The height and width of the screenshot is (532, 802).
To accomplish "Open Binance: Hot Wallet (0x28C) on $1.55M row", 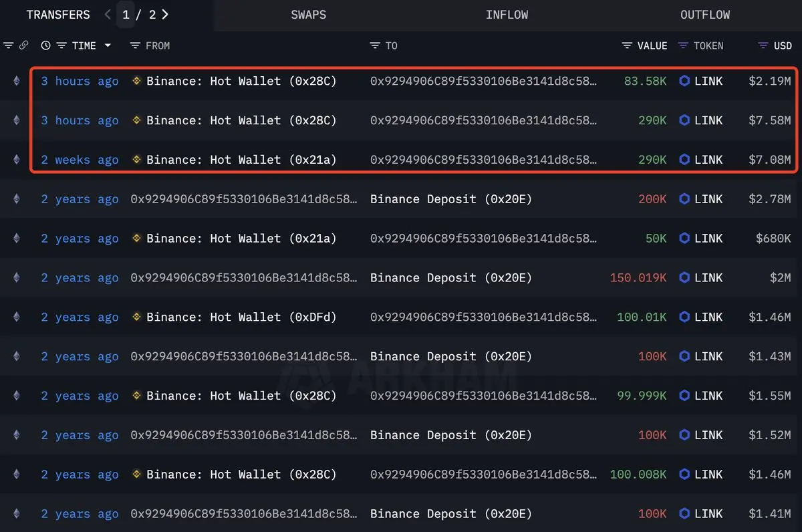I will 241,396.
